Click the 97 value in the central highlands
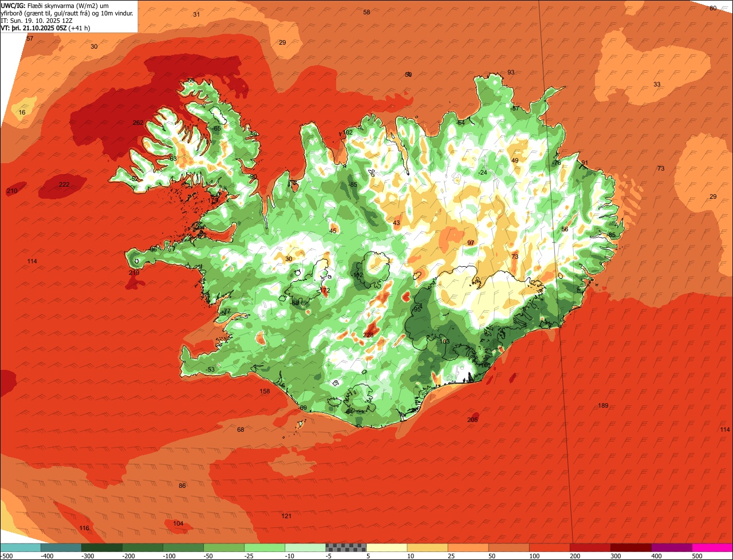 coord(471,243)
